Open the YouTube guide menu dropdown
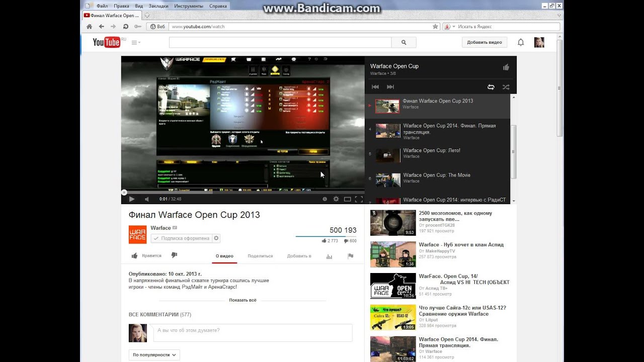 coord(136,43)
